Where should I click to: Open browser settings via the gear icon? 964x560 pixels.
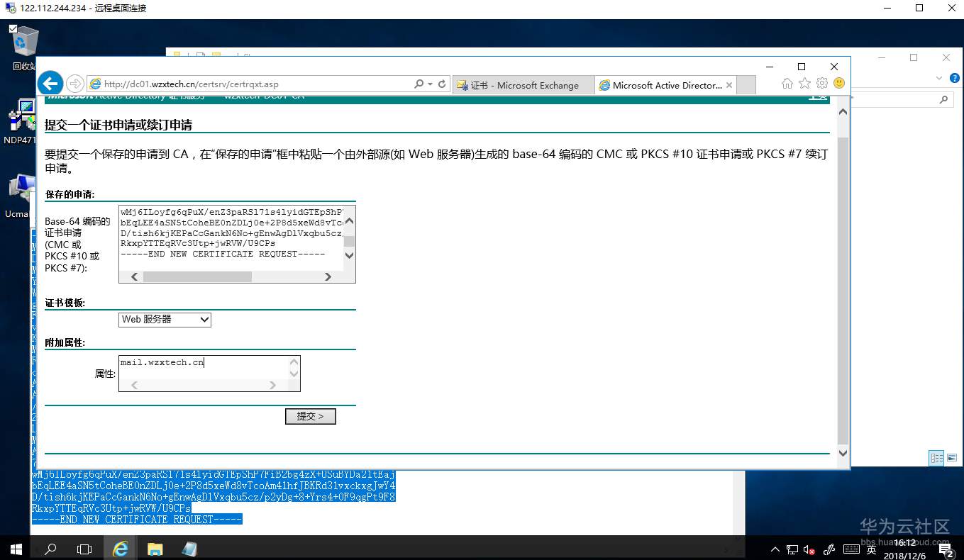tap(821, 84)
